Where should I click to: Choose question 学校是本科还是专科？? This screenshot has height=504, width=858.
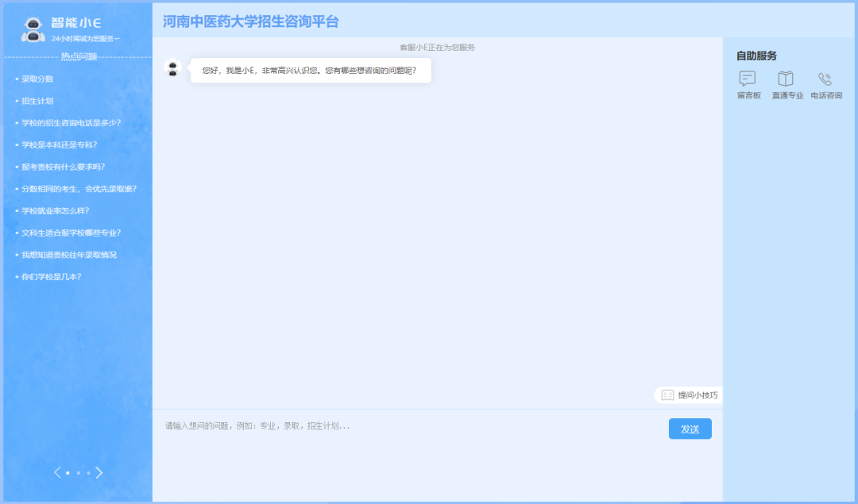click(x=59, y=145)
